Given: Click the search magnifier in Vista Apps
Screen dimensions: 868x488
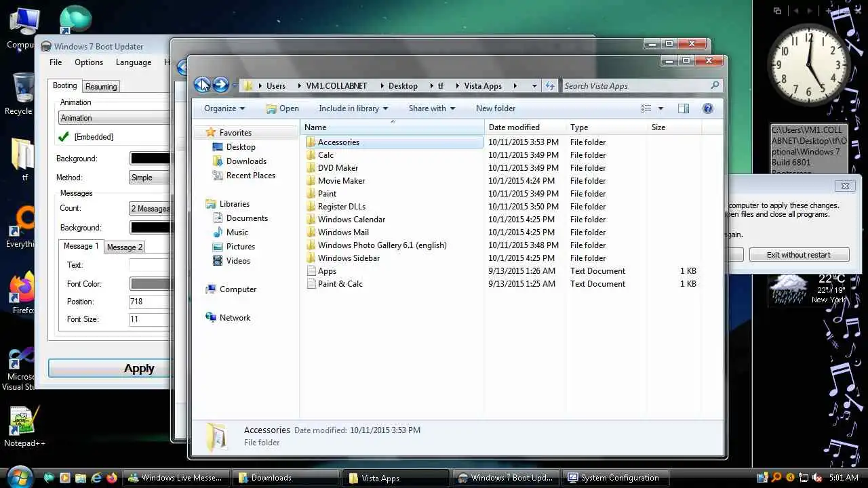Looking at the screenshot, I should pyautogui.click(x=714, y=85).
